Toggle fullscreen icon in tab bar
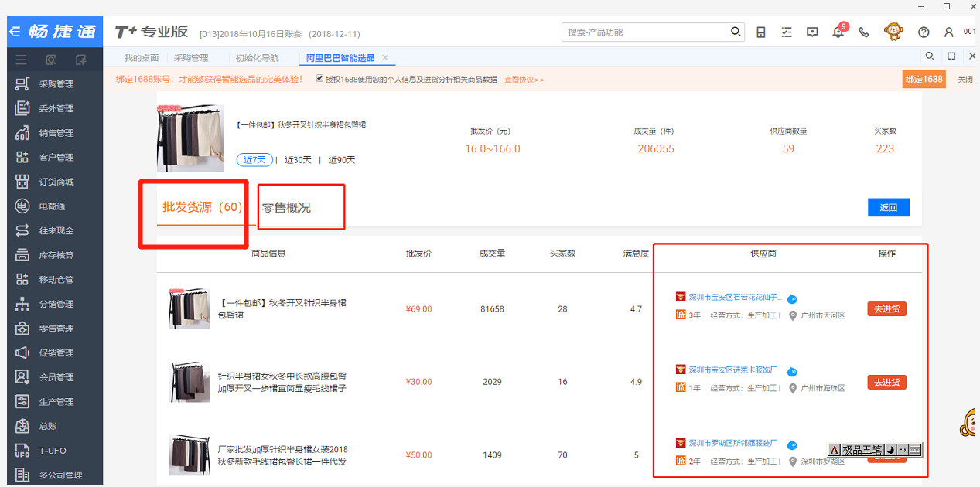Image resolution: width=980 pixels, height=487 pixels. pos(951,56)
